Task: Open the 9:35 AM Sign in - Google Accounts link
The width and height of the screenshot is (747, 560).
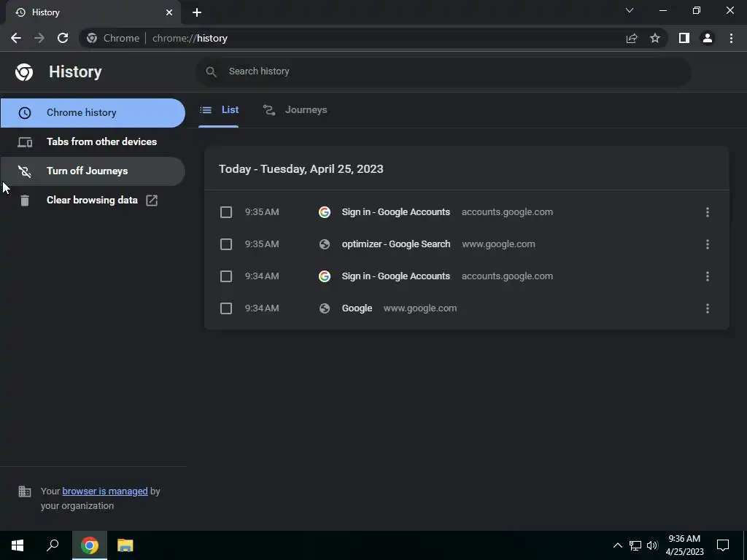Action: coord(396,212)
